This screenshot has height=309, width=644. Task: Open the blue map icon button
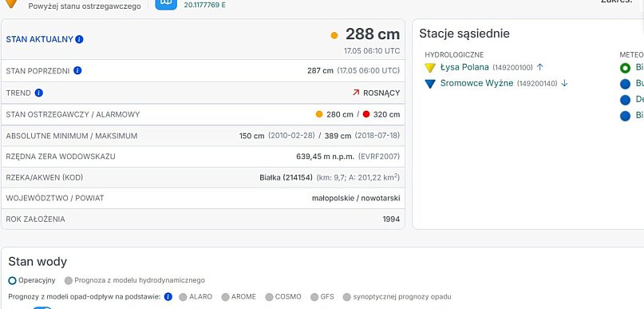coord(166,3)
